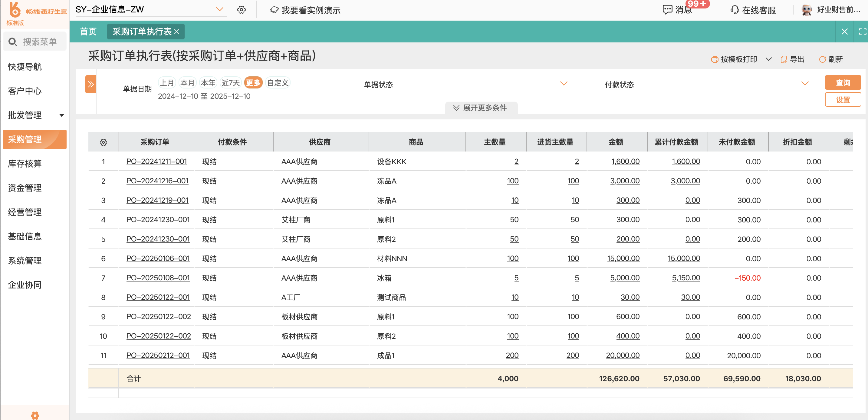Viewport: 868px width, 420px height.
Task: Open 库存核算 in the sidebar menu
Action: [x=25, y=164]
